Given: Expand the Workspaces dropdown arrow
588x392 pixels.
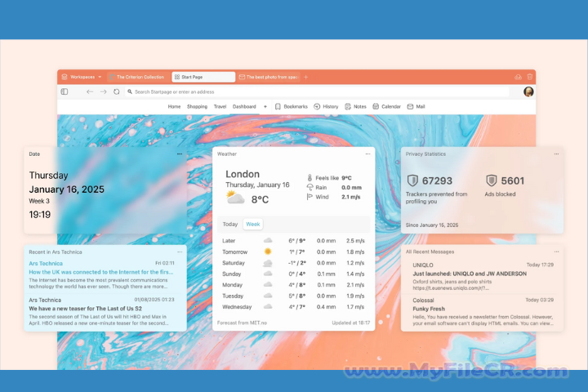Looking at the screenshot, I should tap(100, 77).
